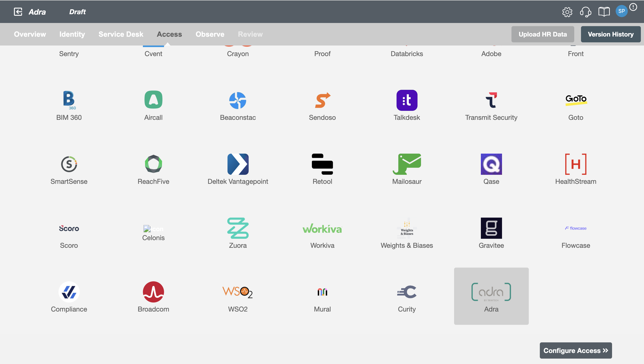Image resolution: width=644 pixels, height=364 pixels.
Task: Select the WSO2 app icon
Action: pos(237,292)
